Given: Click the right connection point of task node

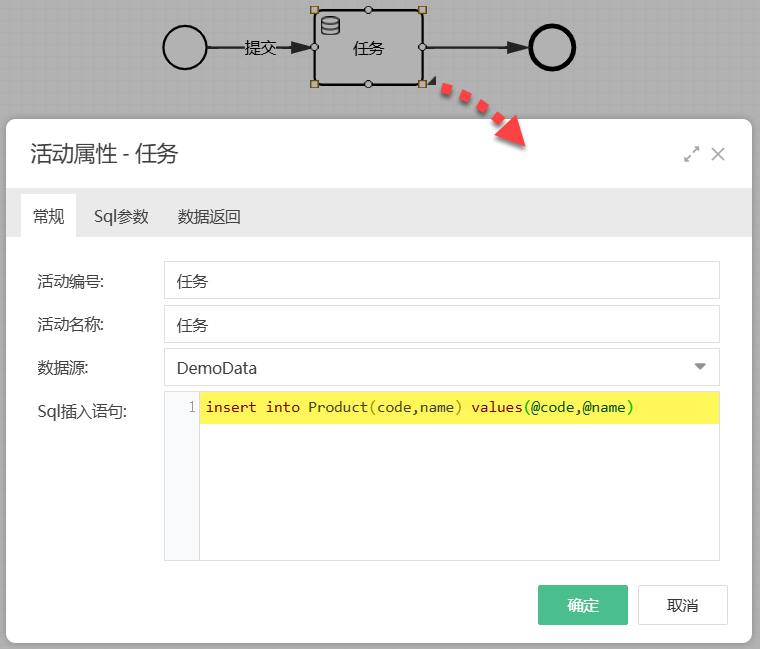Looking at the screenshot, I should coord(422,47).
